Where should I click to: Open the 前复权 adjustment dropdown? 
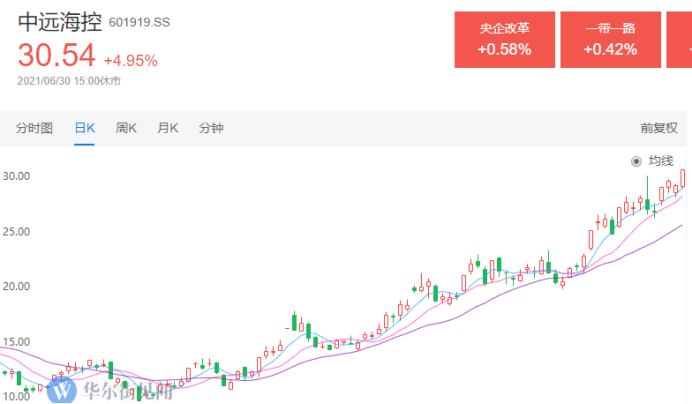[660, 128]
